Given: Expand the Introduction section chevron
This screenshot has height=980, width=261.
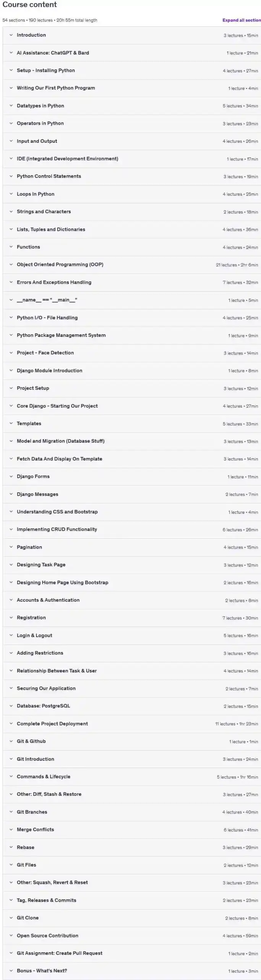Looking at the screenshot, I should click(11, 35).
